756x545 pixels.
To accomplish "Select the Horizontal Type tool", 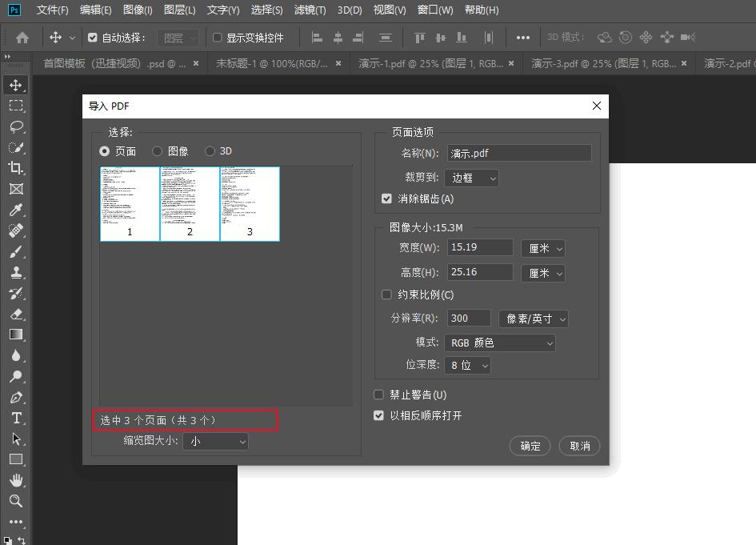I will [16, 418].
